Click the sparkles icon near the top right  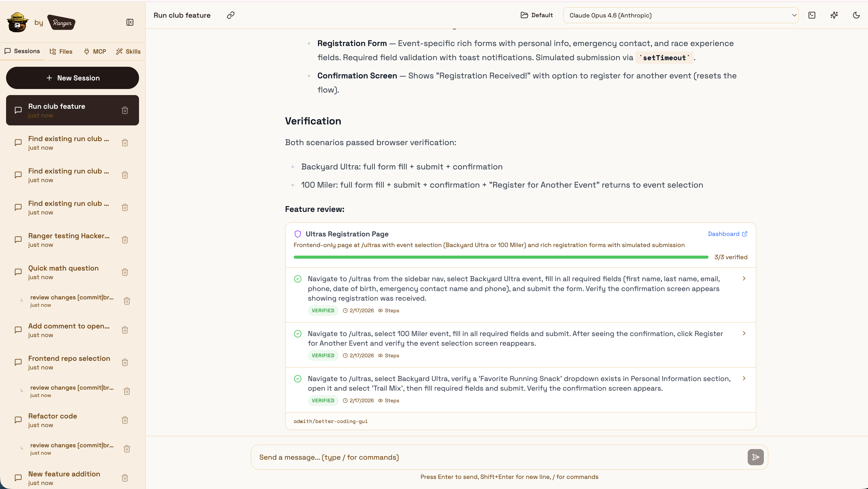pyautogui.click(x=834, y=15)
